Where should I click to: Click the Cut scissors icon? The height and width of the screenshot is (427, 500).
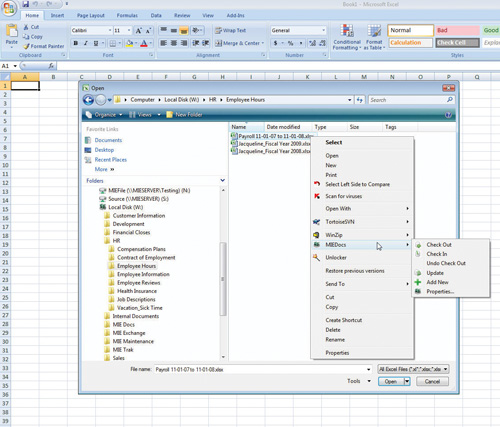click(x=26, y=27)
